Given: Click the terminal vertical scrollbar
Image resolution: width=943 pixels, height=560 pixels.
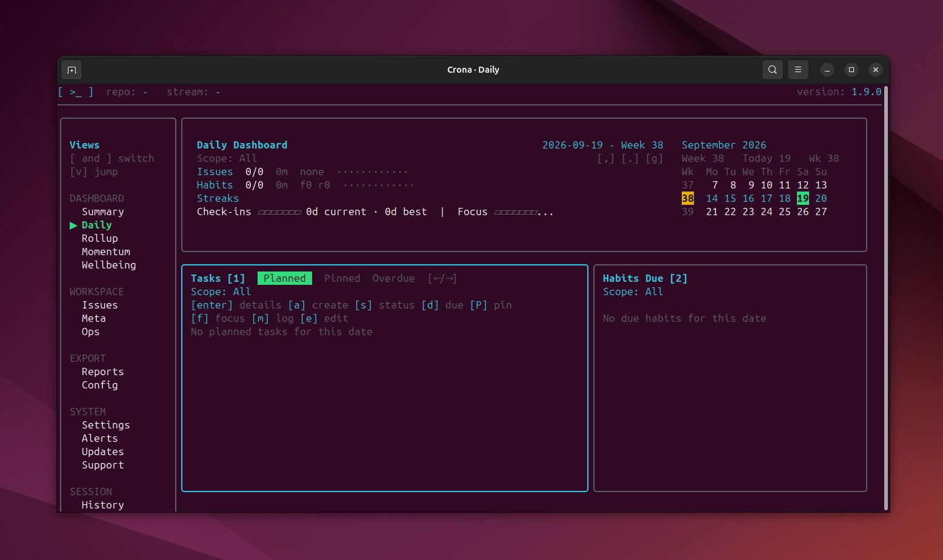Looking at the screenshot, I should (x=886, y=298).
